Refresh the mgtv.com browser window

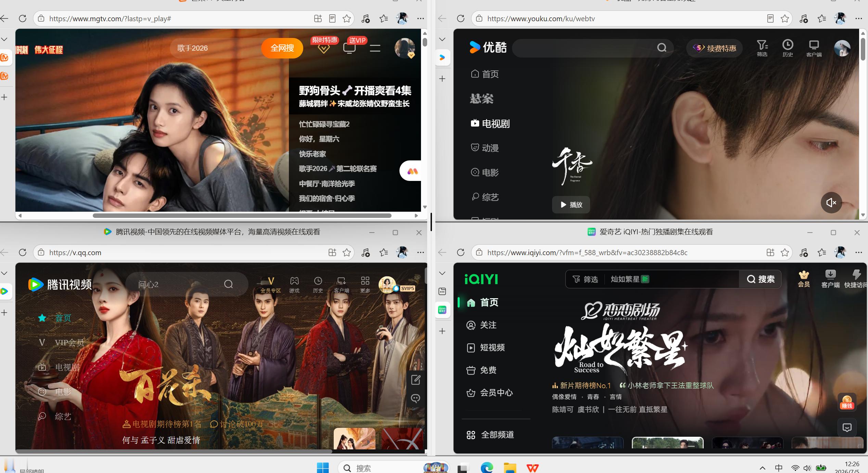coord(23,18)
